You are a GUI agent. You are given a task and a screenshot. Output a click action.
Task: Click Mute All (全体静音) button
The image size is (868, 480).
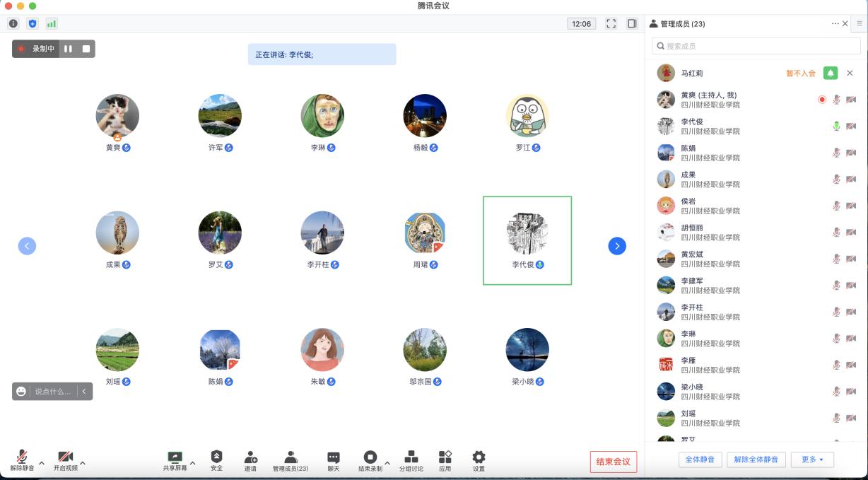pyautogui.click(x=700, y=459)
